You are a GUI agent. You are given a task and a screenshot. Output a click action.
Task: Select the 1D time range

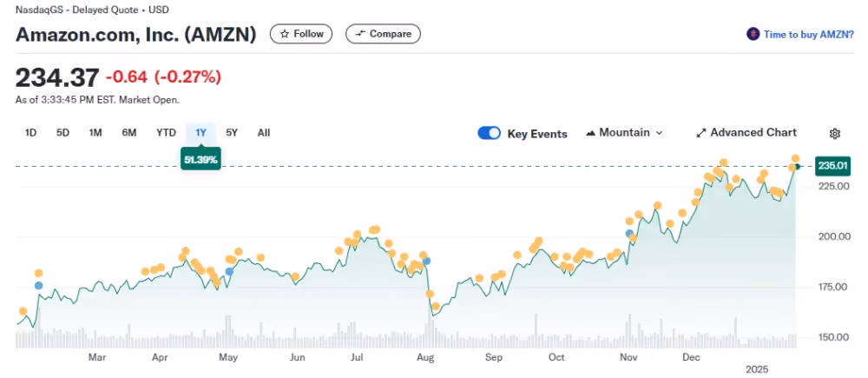pos(31,133)
